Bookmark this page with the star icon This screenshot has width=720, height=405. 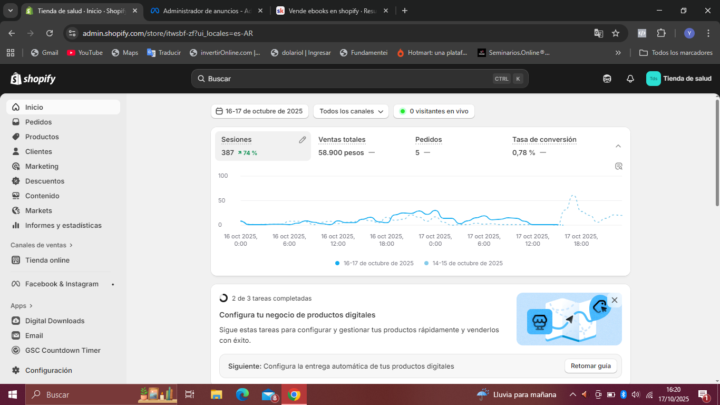click(x=616, y=33)
